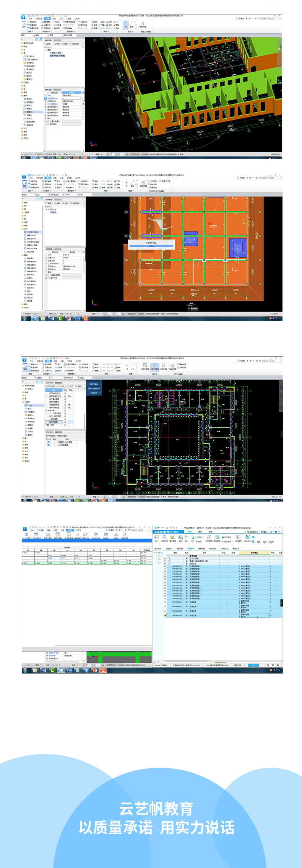Screen dimensions: 302x868
Task: Select the 直线 draw tool in 3D wall window
Action: (132, 24)
